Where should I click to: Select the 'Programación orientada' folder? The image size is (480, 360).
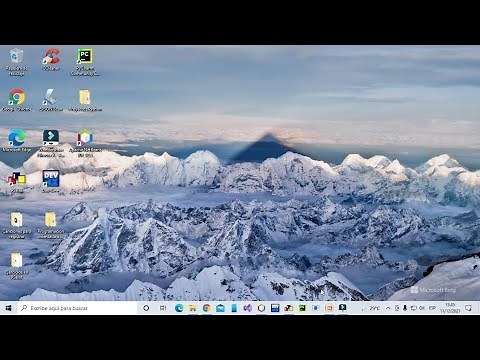tap(51, 225)
